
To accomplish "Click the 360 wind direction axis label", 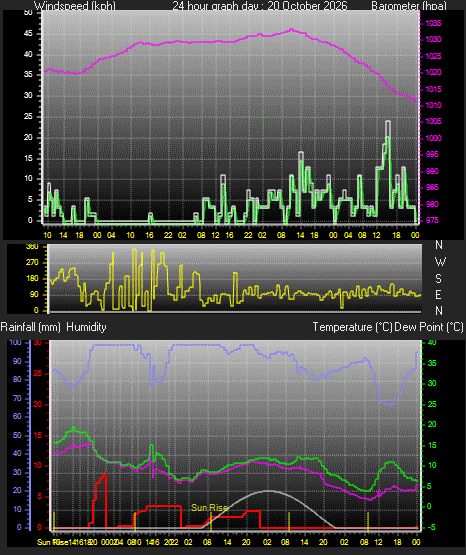I will coord(32,247).
